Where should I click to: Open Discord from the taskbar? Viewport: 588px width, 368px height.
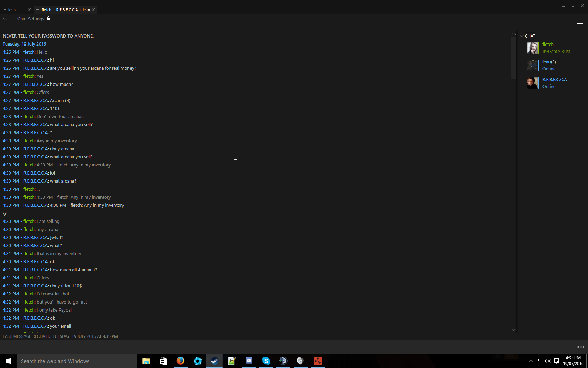249,361
